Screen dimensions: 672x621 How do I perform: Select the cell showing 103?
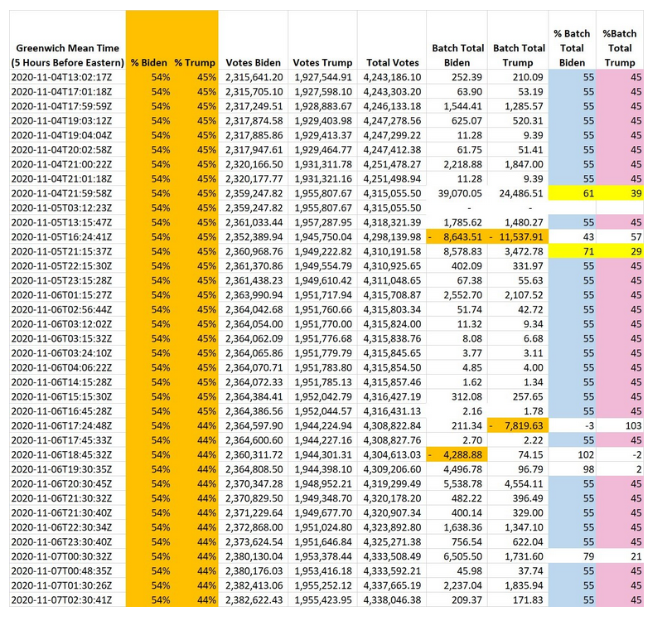(620, 426)
